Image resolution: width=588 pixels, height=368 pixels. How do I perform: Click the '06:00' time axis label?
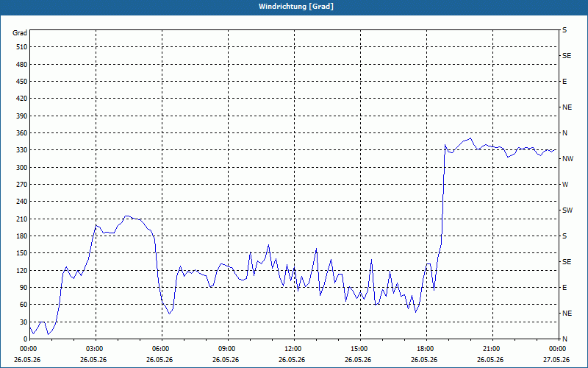(x=162, y=348)
